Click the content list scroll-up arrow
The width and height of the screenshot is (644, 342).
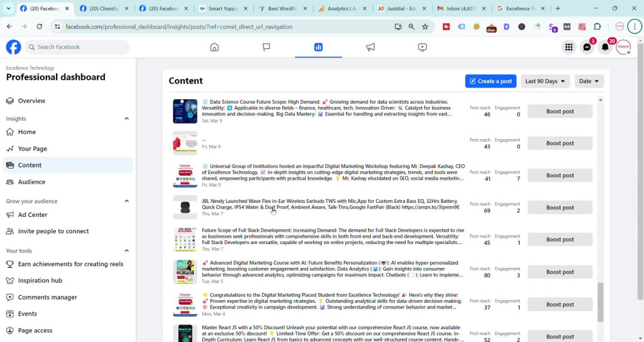600,100
